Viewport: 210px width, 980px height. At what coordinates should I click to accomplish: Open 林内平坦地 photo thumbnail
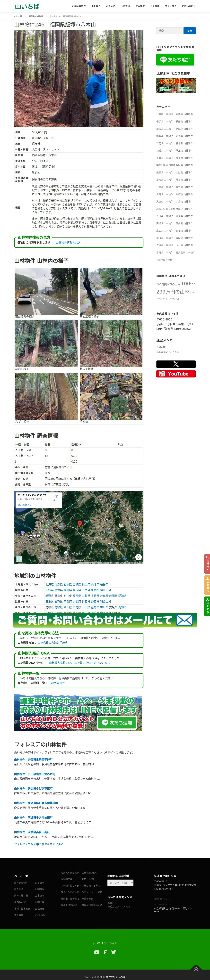click(111, 343)
